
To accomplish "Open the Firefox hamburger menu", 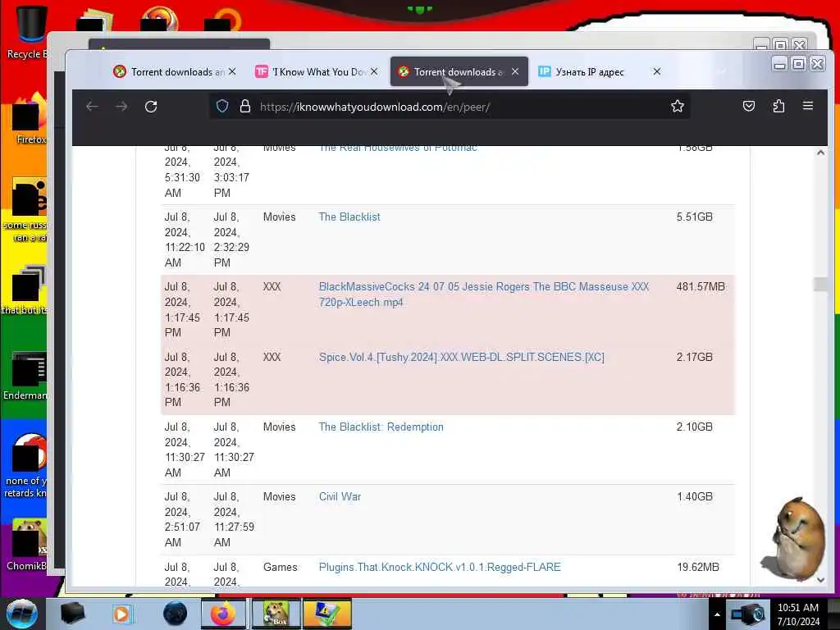I will pos(808,106).
